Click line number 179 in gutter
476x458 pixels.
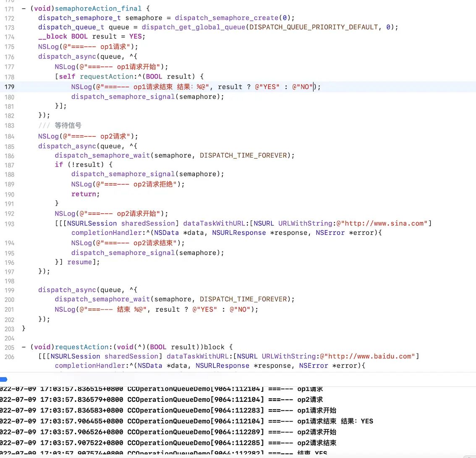9,87
